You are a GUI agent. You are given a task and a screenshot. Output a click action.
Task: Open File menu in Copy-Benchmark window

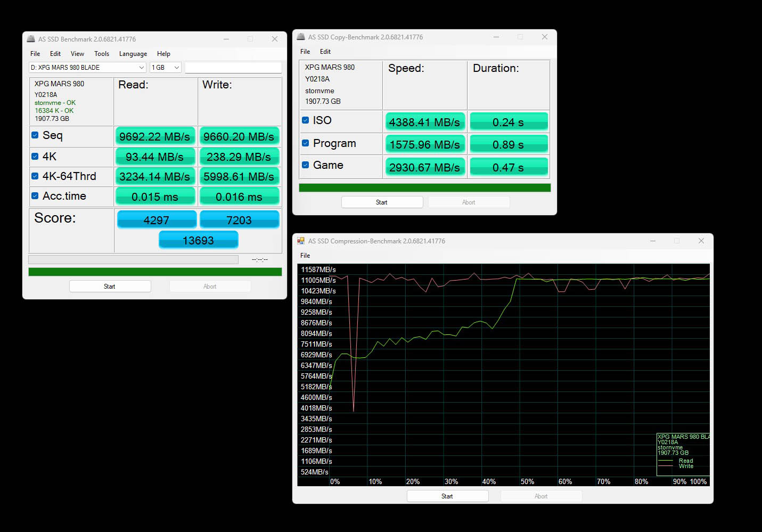pyautogui.click(x=305, y=52)
